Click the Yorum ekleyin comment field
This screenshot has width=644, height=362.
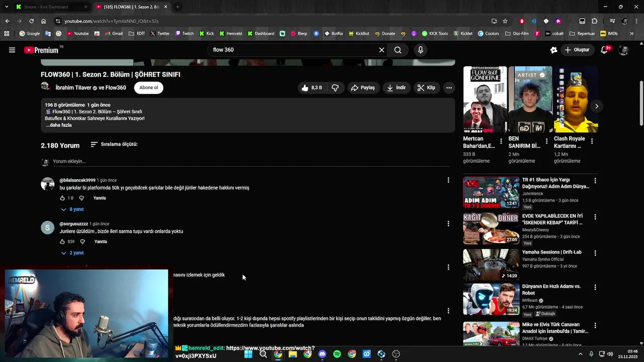click(x=251, y=161)
